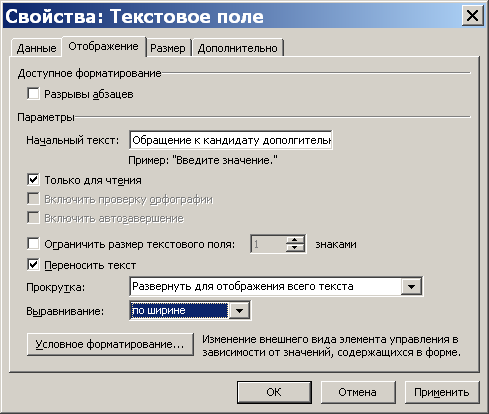Toggle Включить проверку орфографии checkbox
The height and width of the screenshot is (414, 489).
point(33,199)
